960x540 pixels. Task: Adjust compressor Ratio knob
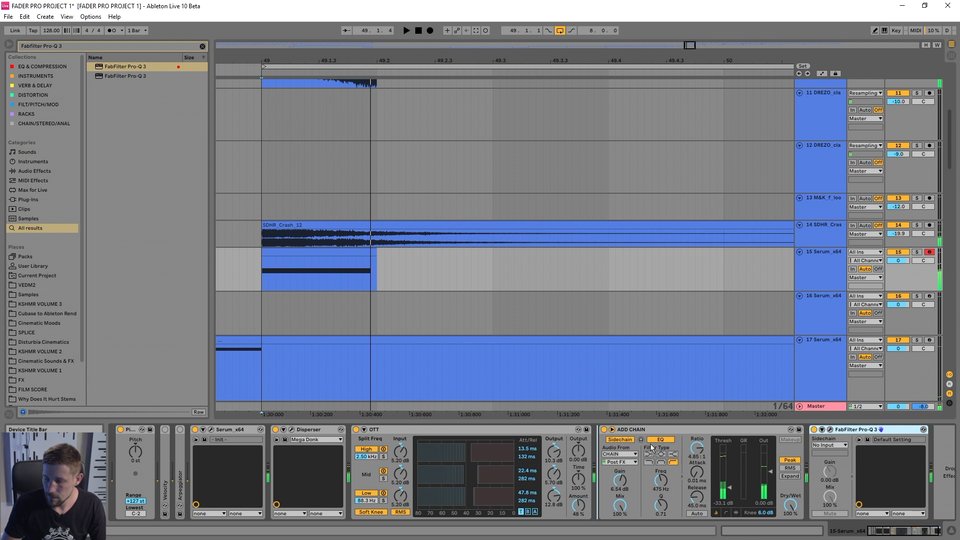click(697, 448)
